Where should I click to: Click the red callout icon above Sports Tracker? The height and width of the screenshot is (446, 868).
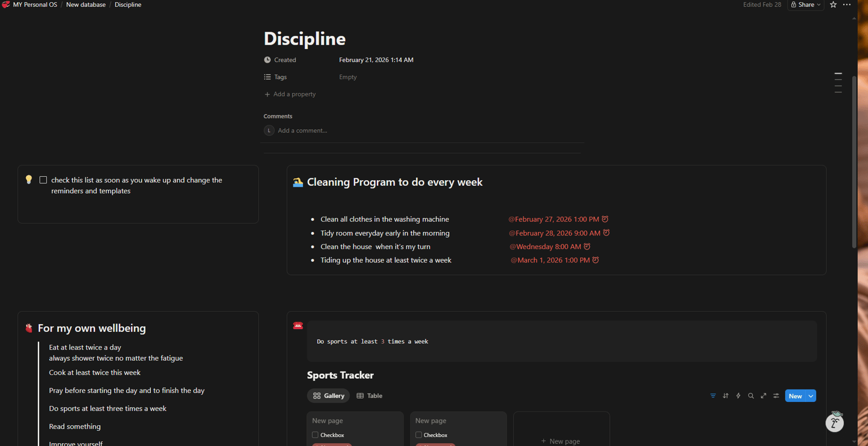point(298,326)
